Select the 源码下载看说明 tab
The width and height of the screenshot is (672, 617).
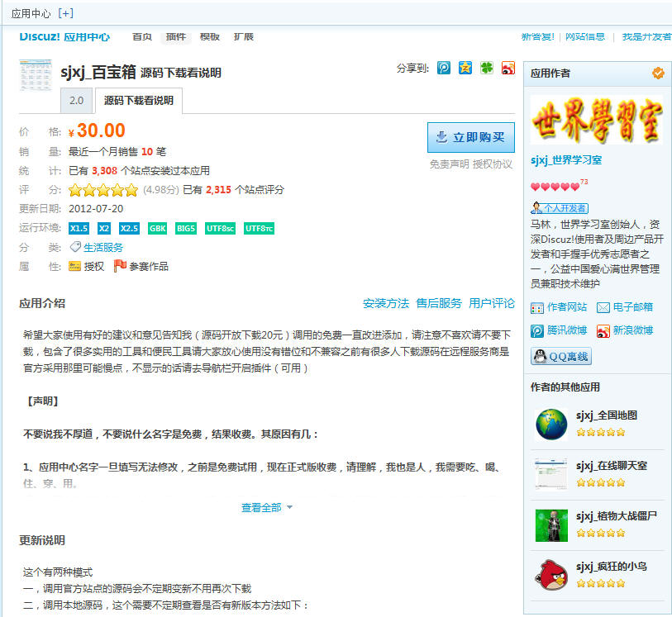138,101
